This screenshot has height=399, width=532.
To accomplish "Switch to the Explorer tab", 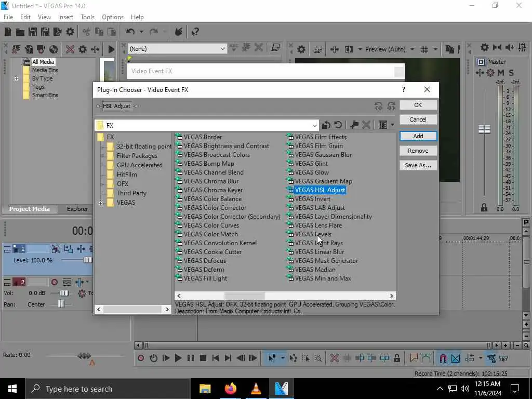I will click(x=77, y=209).
